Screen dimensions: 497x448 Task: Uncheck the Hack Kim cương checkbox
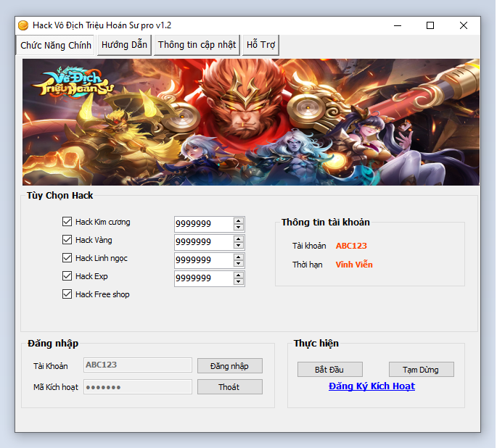[x=67, y=222]
